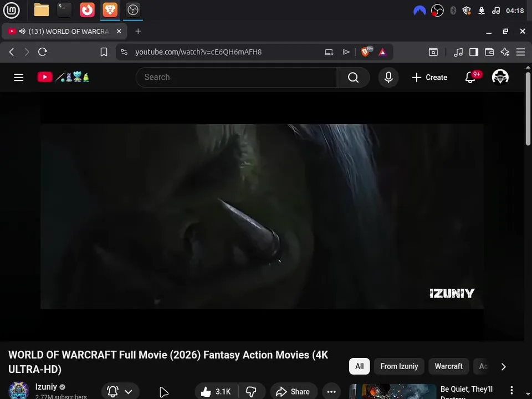Open the tab search toolbar button
The width and height of the screenshot is (532, 399).
point(433,52)
